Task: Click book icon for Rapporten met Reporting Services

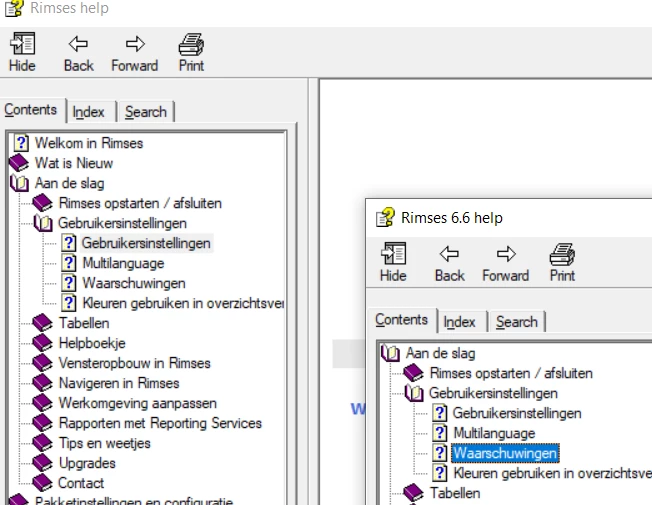Action: tap(42, 423)
